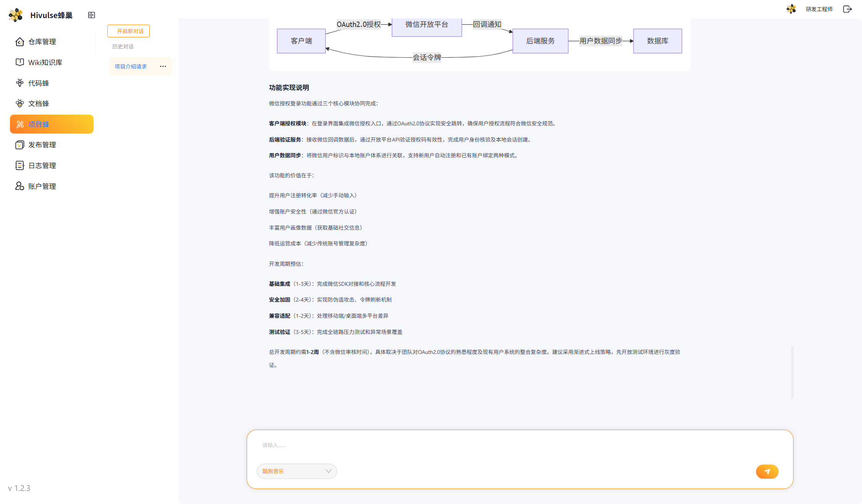Click the 历史对话 label

pos(123,47)
